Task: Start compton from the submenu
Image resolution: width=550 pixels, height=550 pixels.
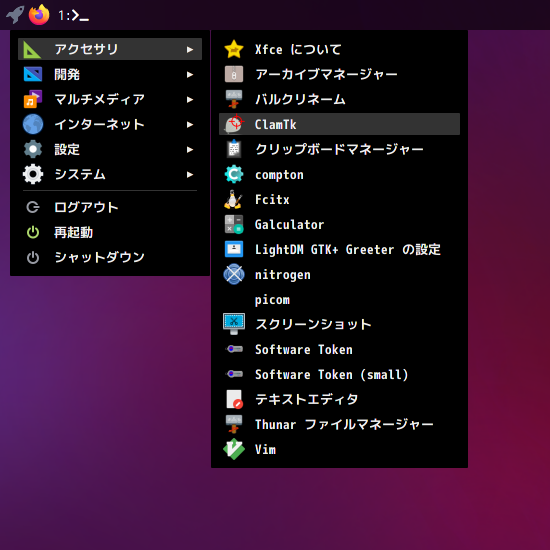Action: [x=339, y=174]
